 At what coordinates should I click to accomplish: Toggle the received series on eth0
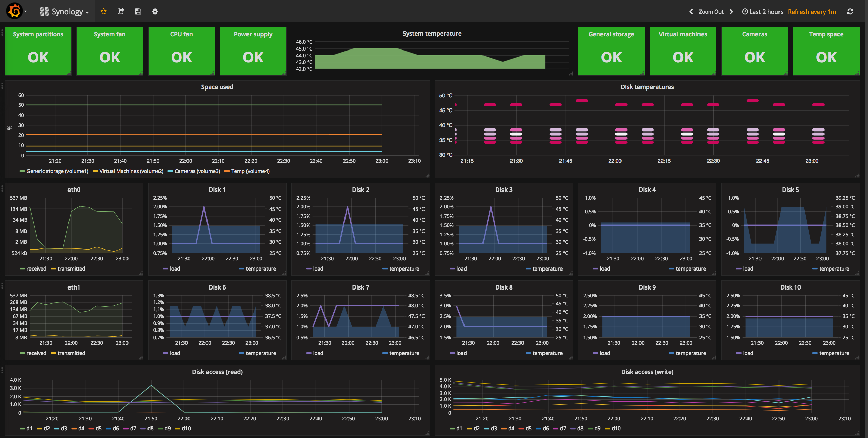[36, 268]
